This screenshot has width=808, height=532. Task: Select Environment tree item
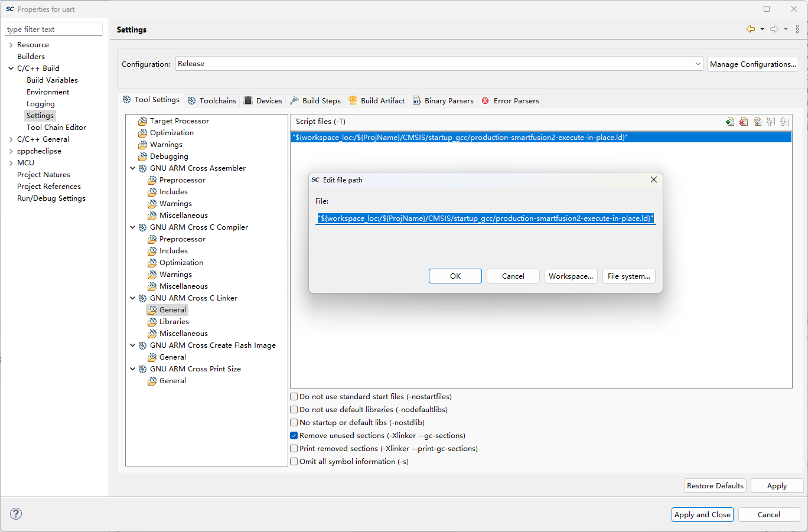click(x=48, y=92)
